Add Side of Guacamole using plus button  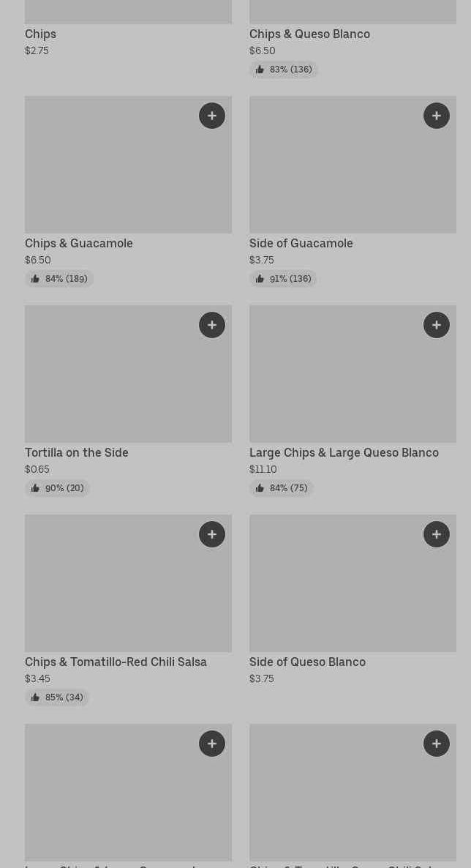(437, 116)
